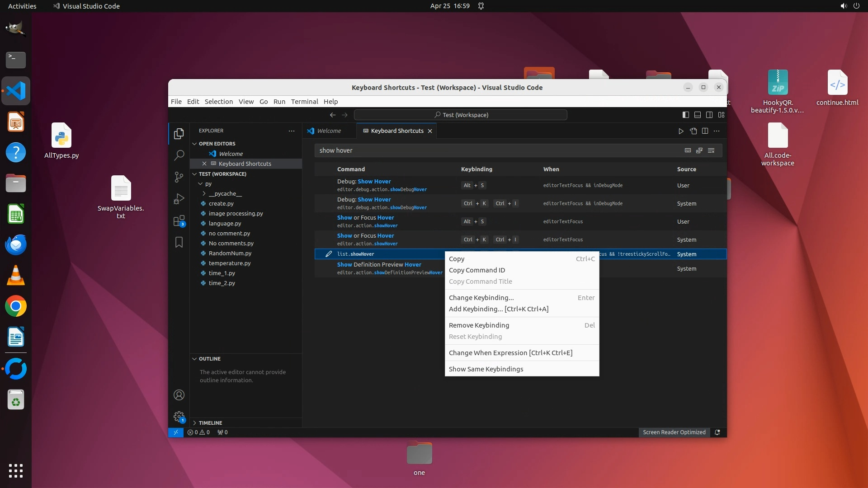
Task: Switch to the Welcome tab
Action: 329,131
